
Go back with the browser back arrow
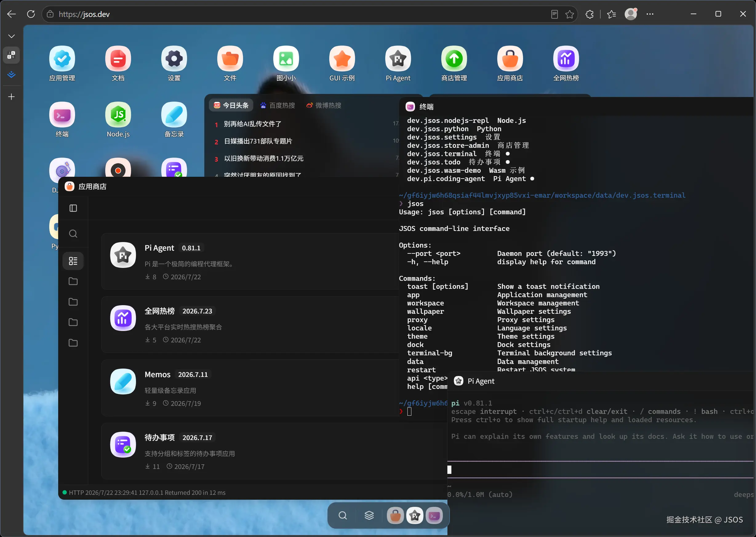[12, 14]
